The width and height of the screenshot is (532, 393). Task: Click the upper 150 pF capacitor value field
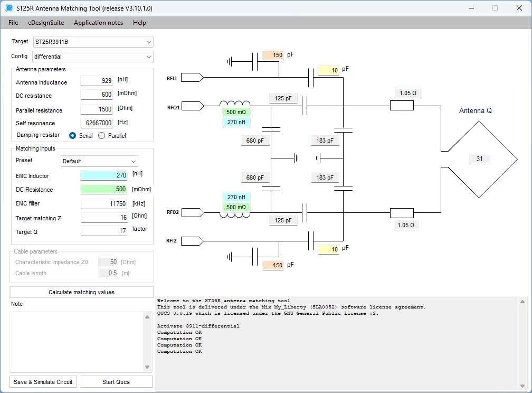coord(273,55)
